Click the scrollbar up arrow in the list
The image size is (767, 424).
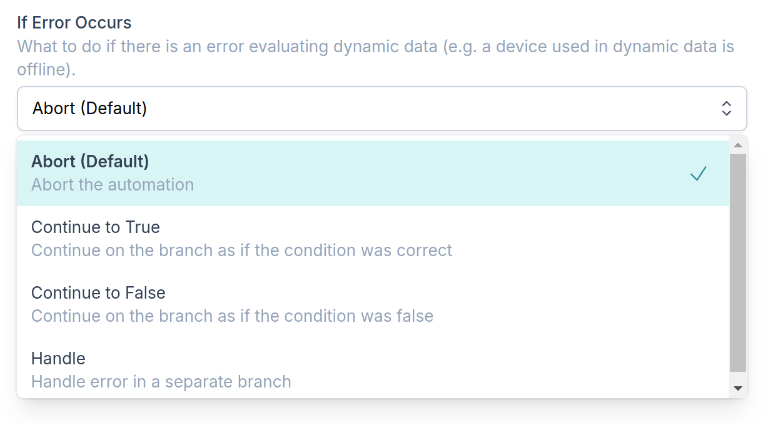(738, 145)
